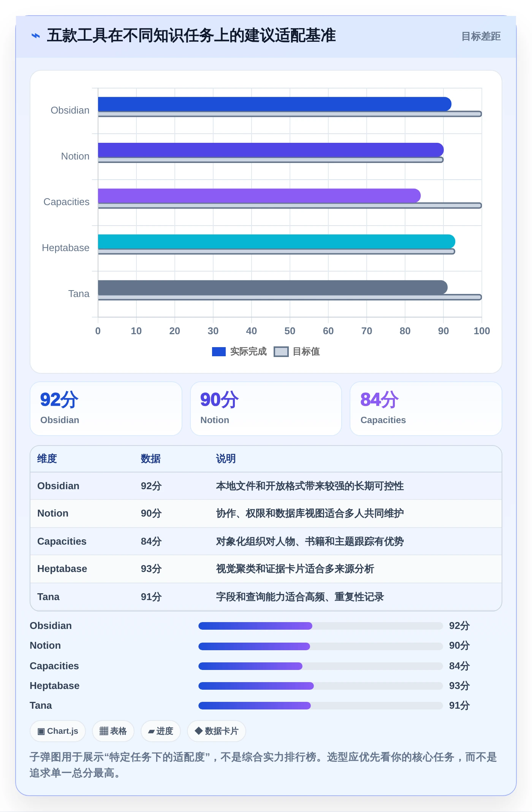Click the Tana gray actual bar
The height and width of the screenshot is (812, 532).
click(272, 287)
